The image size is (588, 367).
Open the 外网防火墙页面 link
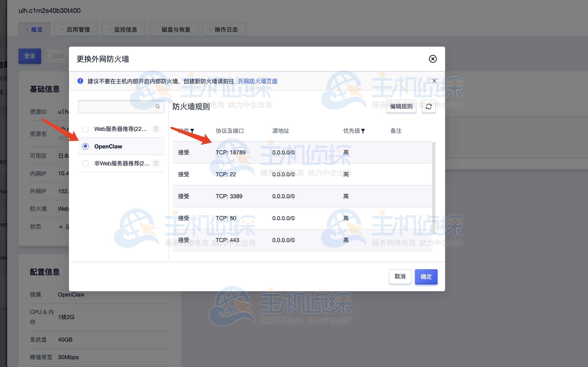pos(257,81)
